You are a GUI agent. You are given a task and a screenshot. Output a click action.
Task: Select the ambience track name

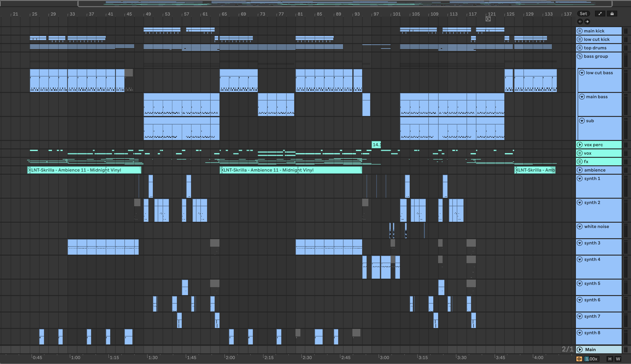(595, 170)
